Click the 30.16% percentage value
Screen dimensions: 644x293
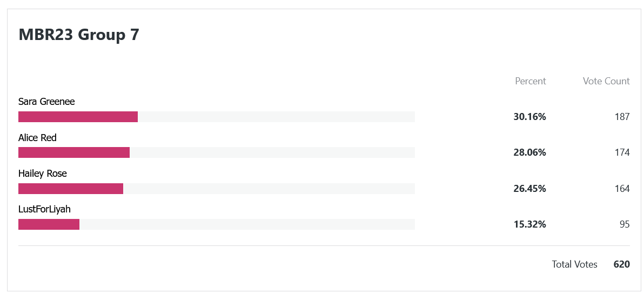pos(530,117)
